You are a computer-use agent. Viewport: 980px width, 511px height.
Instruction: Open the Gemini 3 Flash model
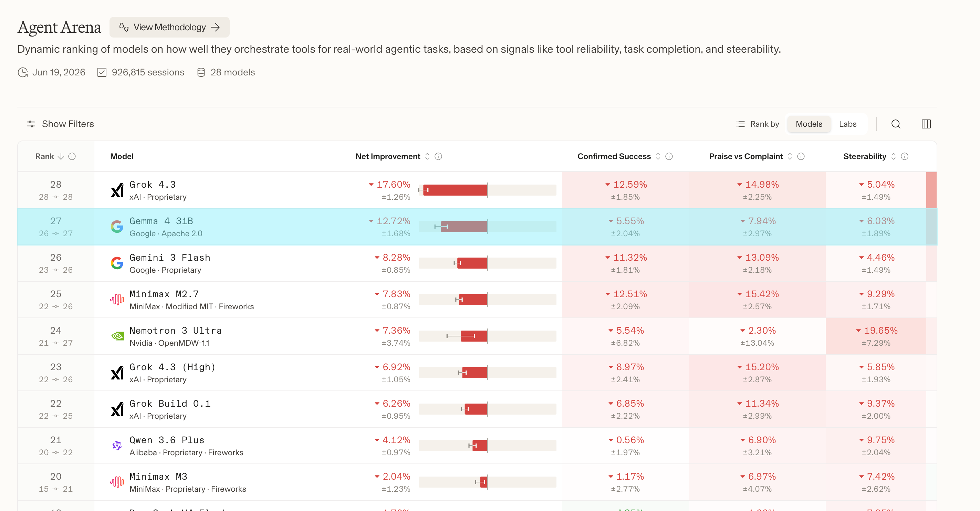coord(170,258)
